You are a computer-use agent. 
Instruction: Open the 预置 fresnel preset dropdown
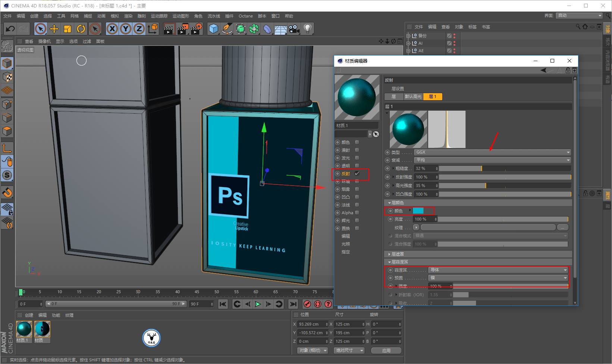(x=498, y=278)
